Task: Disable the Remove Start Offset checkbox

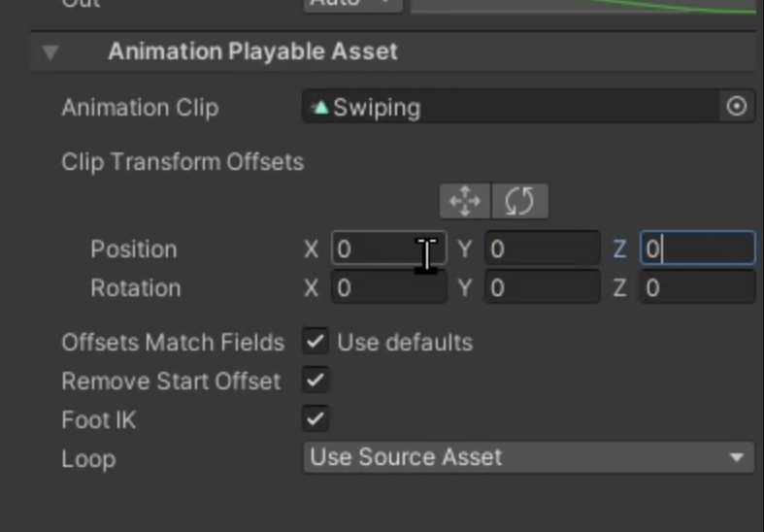Action: [316, 381]
